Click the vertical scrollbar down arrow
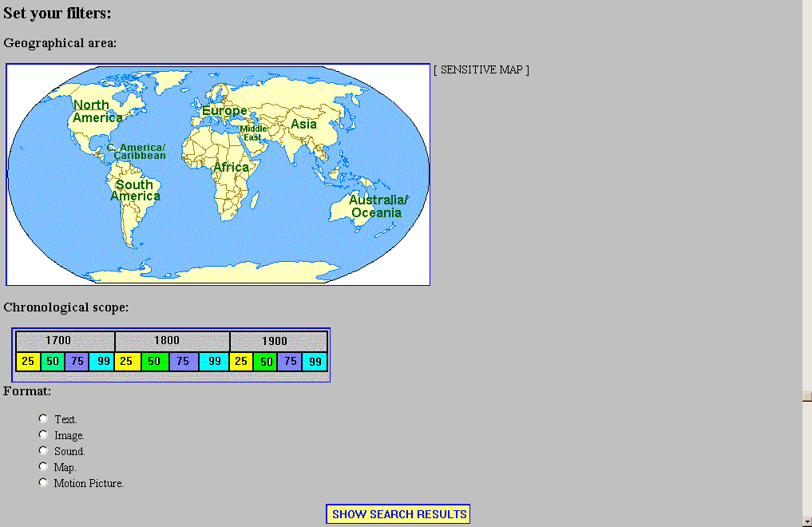 pos(807,520)
